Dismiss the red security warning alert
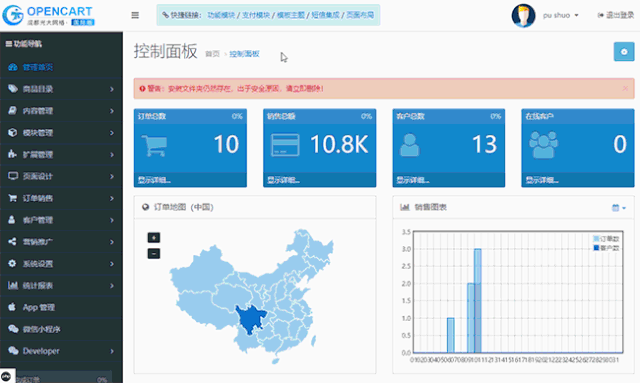Viewport: 640px width, 383px height. pyautogui.click(x=625, y=88)
